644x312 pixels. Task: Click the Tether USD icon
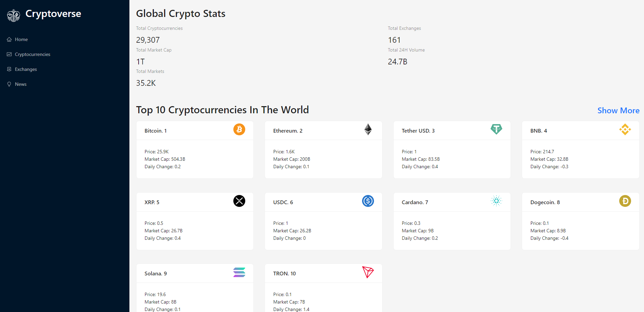click(x=496, y=130)
